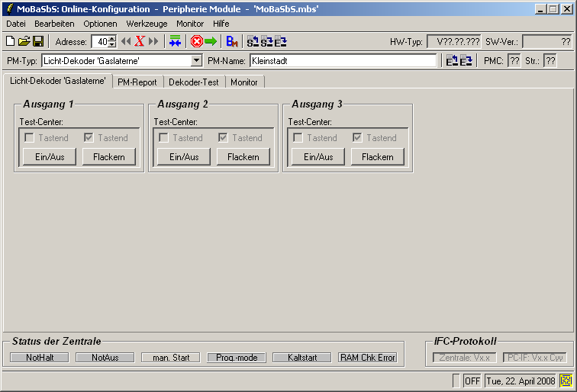
Task: Click the yellow icon in the status bar
Action: [x=566, y=380]
